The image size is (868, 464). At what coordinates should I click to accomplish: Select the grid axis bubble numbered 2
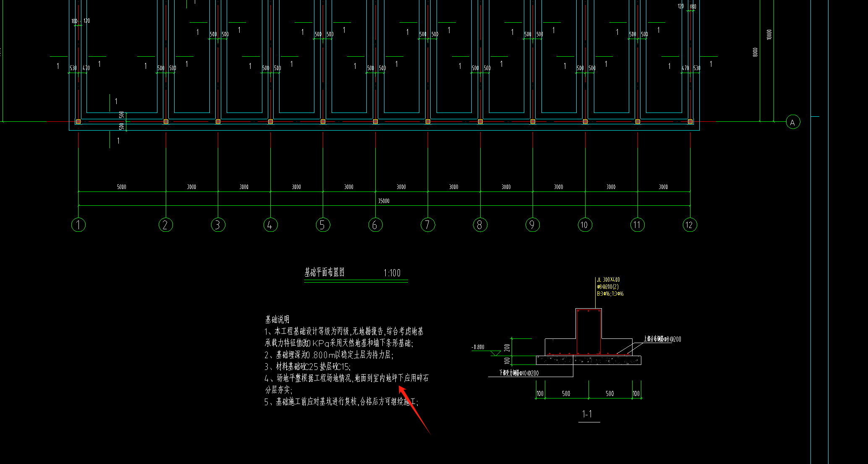pos(166,225)
